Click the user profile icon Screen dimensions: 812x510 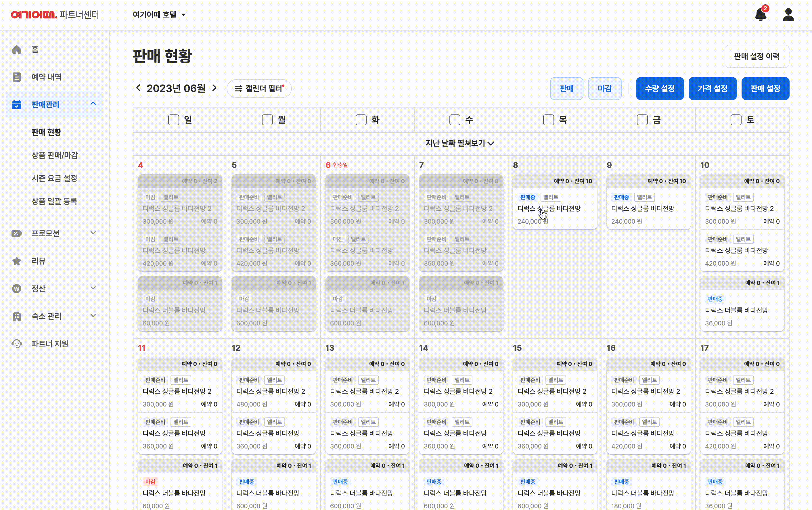point(788,15)
